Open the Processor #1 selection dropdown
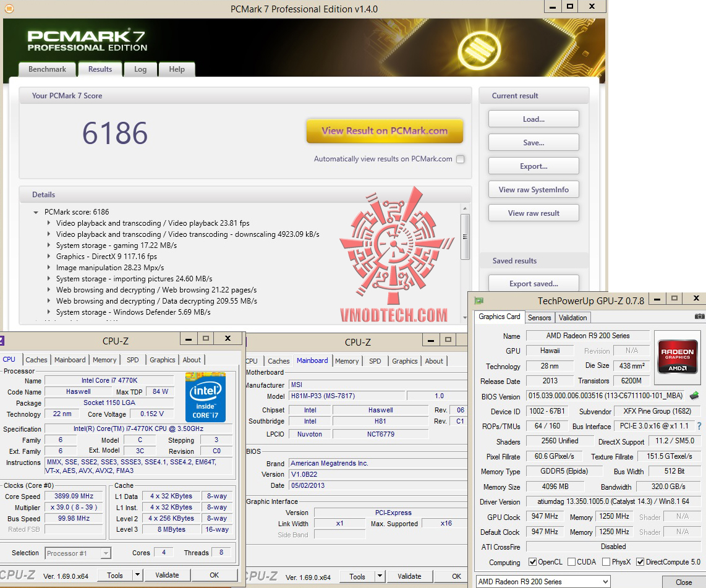Viewport: 706px width, 588px height. (x=106, y=553)
